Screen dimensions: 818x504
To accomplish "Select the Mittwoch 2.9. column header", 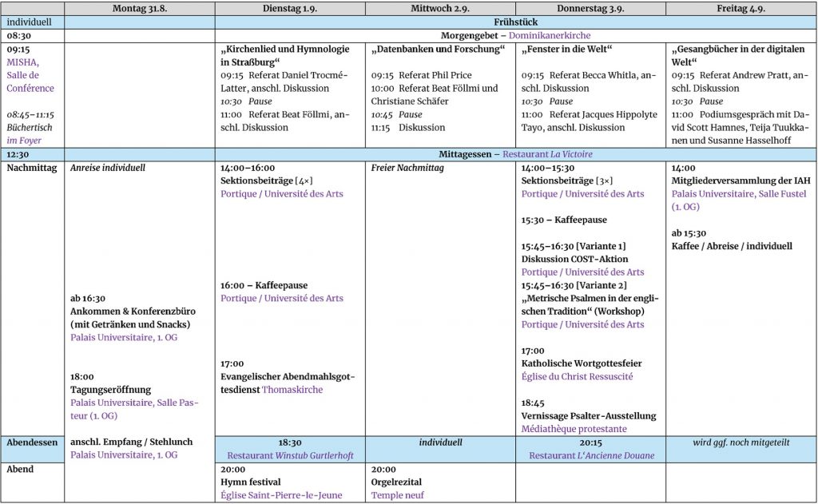I will click(440, 8).
